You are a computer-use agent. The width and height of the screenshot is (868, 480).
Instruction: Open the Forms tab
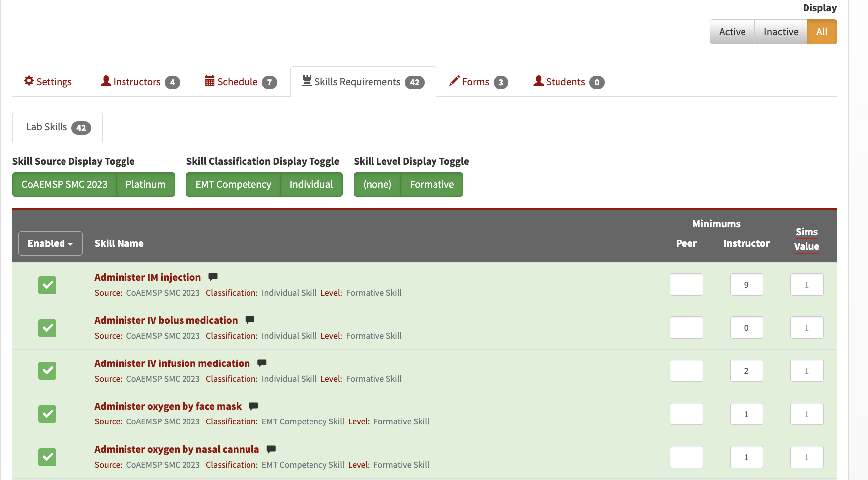click(x=479, y=82)
